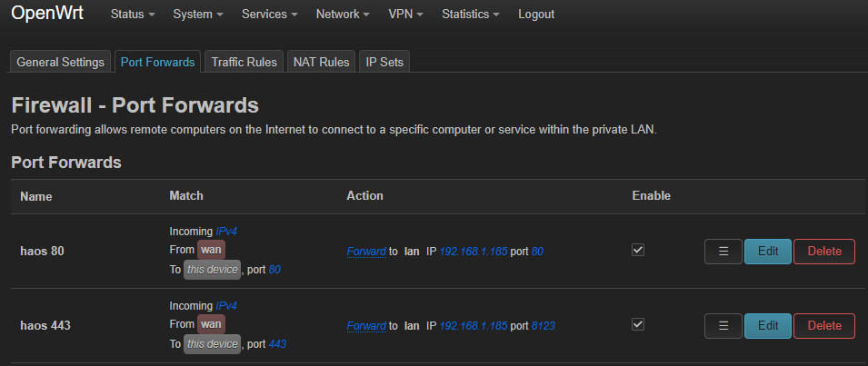
Task: Click Logout in the top navigation
Action: (536, 15)
